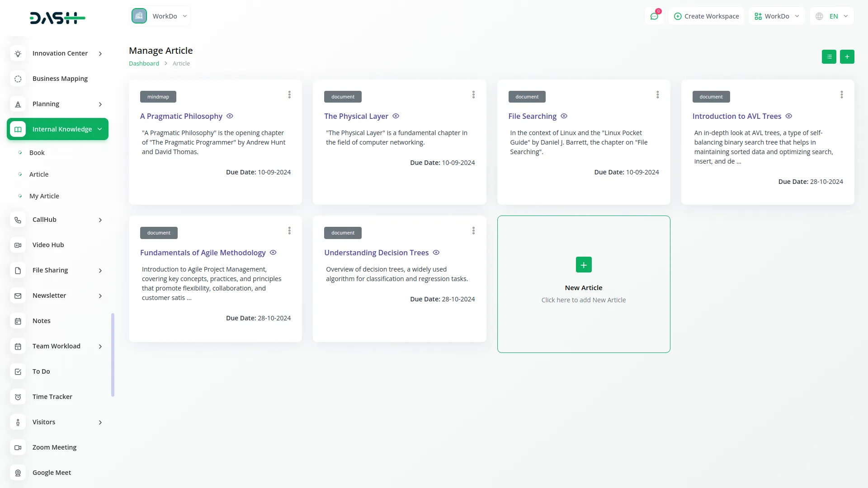
Task: Click eye icon beside Understanding Decision Trees
Action: click(x=436, y=253)
